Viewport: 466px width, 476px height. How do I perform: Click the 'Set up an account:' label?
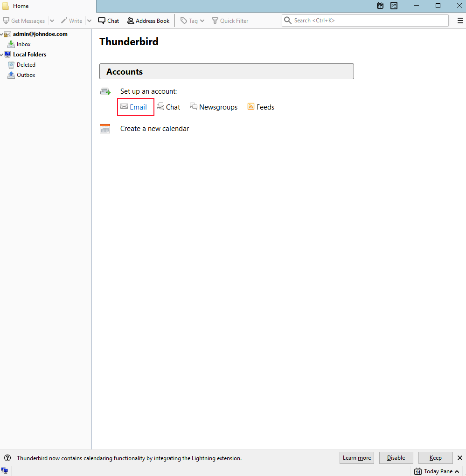click(x=148, y=91)
